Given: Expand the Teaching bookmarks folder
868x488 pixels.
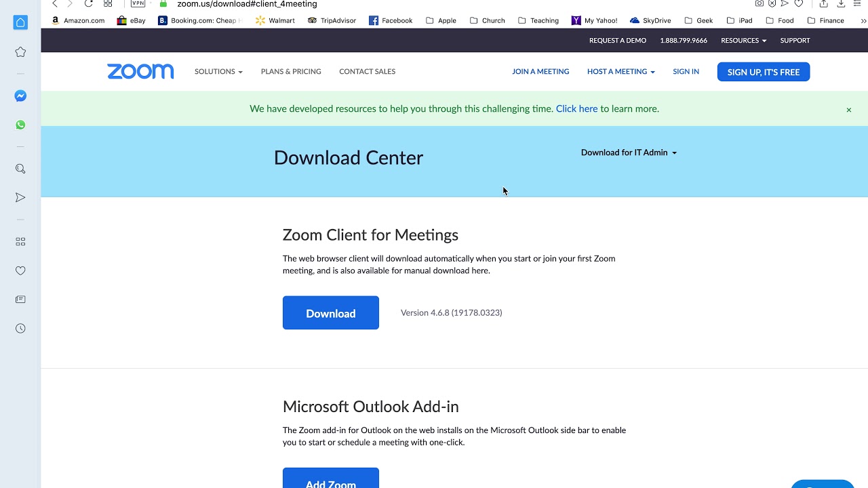Looking at the screenshot, I should (538, 20).
